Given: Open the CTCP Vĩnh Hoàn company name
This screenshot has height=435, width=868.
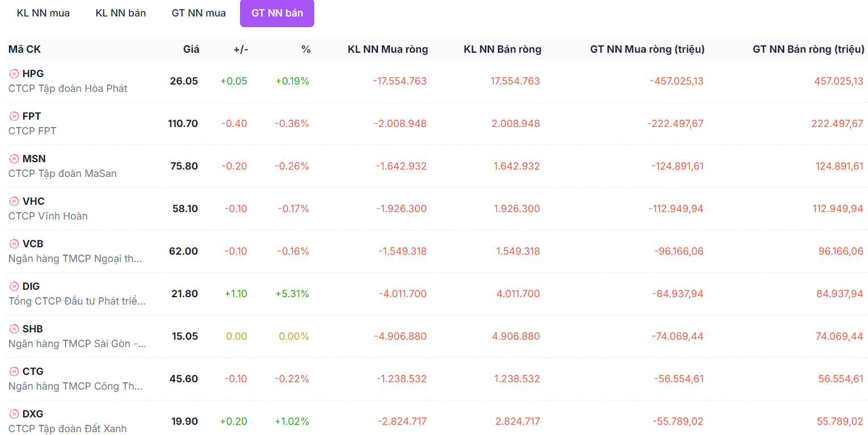Looking at the screenshot, I should coord(48,216).
